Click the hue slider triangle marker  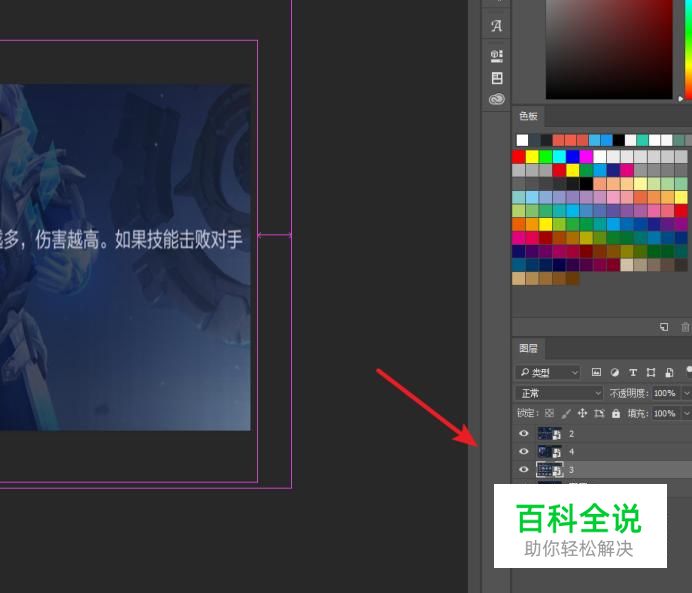click(681, 99)
